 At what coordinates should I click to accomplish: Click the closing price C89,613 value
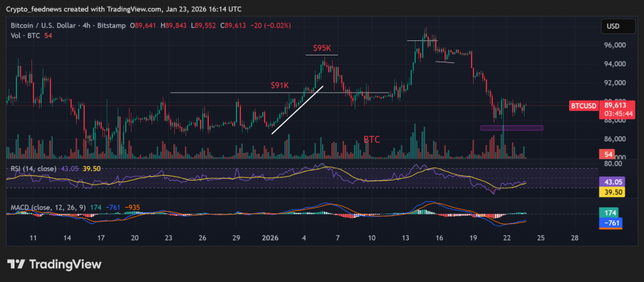click(233, 25)
